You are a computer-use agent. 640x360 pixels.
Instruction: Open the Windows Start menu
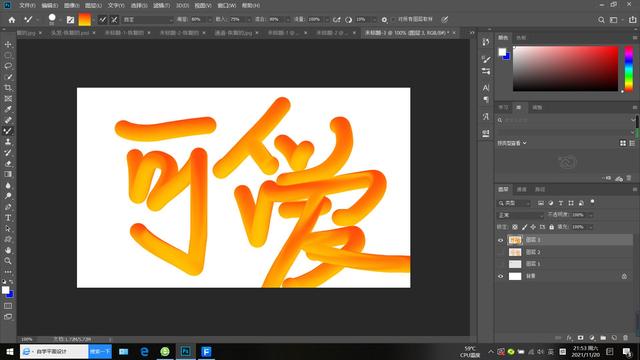(10, 351)
